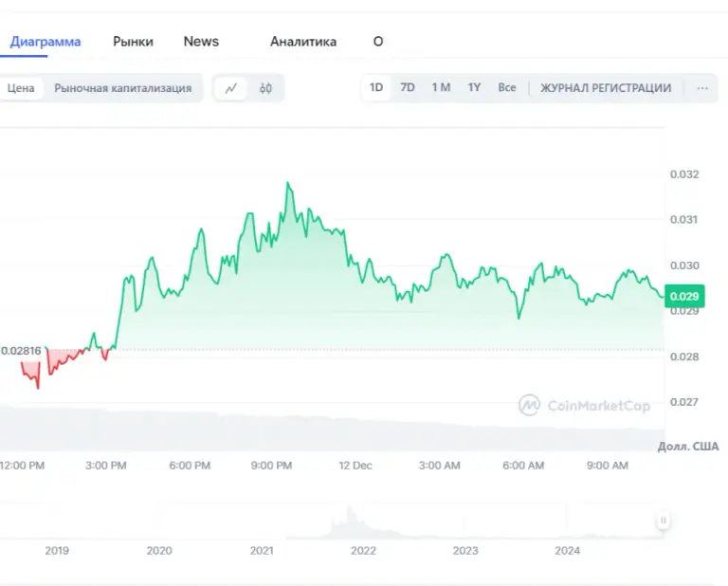
Task: Click 9:00 PM on the time axis
Action: tap(272, 466)
